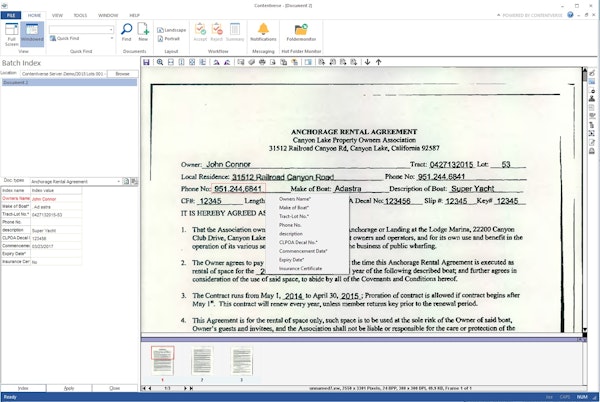
Task: Set layout to Landscape
Action: (171, 30)
